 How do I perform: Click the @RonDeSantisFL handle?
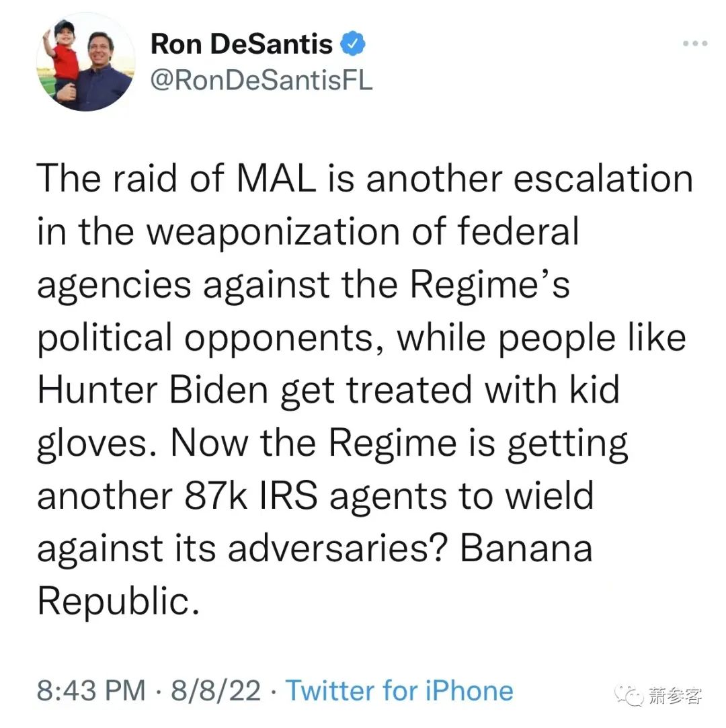pos(261,80)
